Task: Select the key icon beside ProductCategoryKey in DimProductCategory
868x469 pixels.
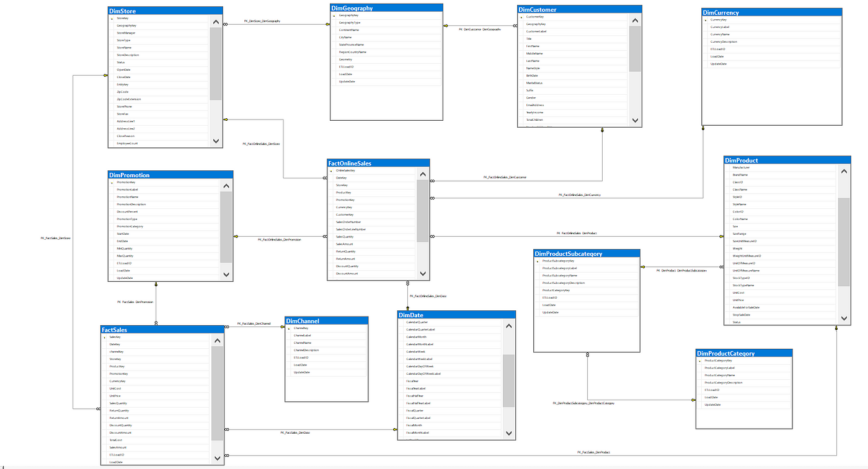Action: pyautogui.click(x=700, y=361)
